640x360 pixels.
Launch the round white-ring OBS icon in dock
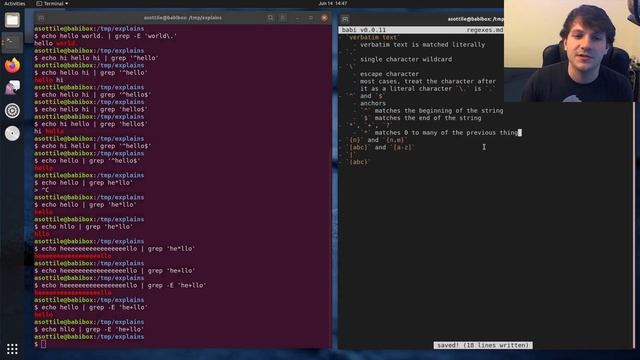click(x=12, y=111)
